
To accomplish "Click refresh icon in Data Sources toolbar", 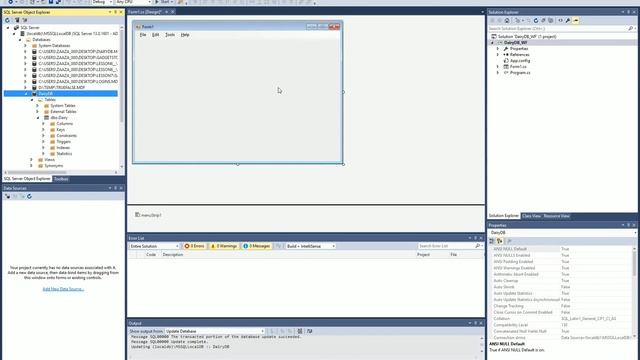I will pos(29,196).
